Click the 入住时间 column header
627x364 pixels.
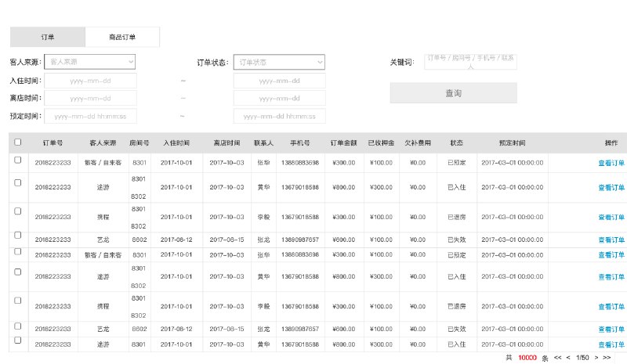pyautogui.click(x=176, y=143)
